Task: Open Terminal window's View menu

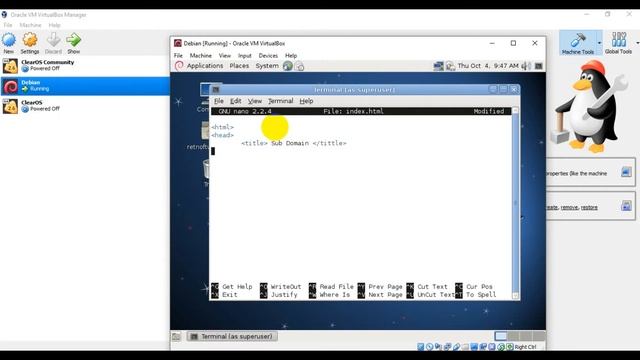Action: (255, 101)
